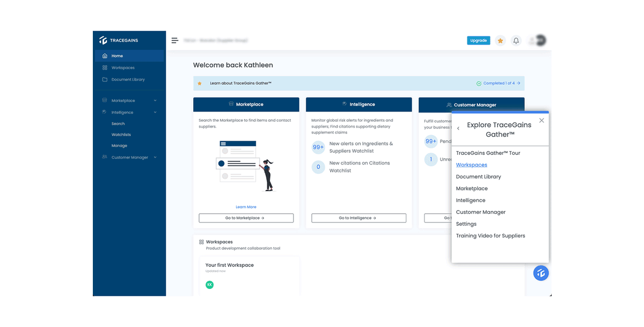Click the star favorites icon in header
Viewport: 644px width, 327px height.
click(x=500, y=40)
